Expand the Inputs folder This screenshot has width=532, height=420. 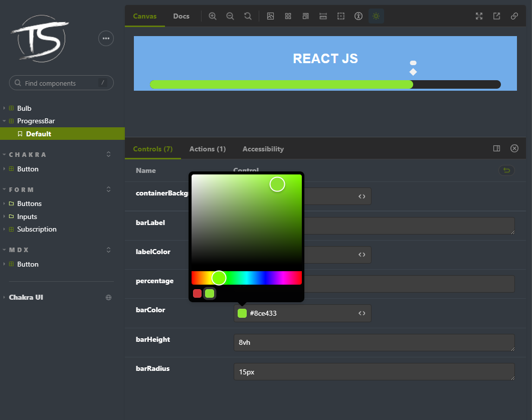coord(27,217)
